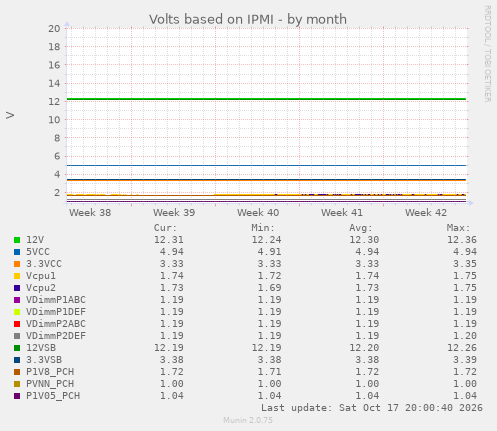Click the brown P1V8_PCH legend swatch
The height and width of the screenshot is (431, 497).
(17, 372)
